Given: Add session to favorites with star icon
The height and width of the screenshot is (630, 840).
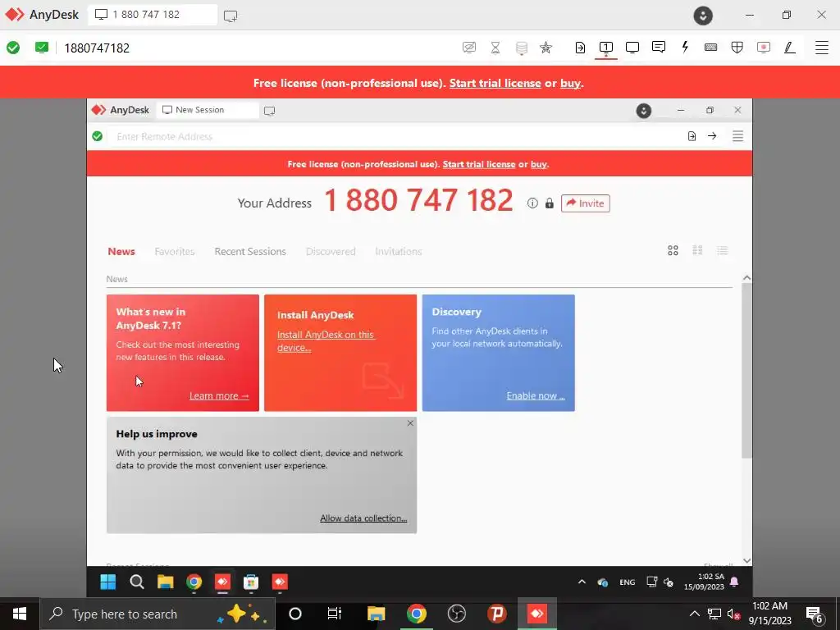Looking at the screenshot, I should coord(546,48).
